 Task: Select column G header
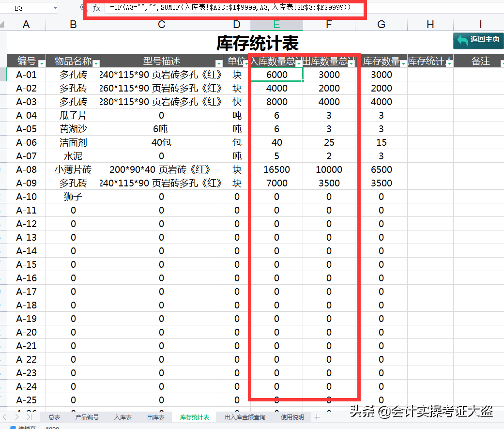[381, 24]
